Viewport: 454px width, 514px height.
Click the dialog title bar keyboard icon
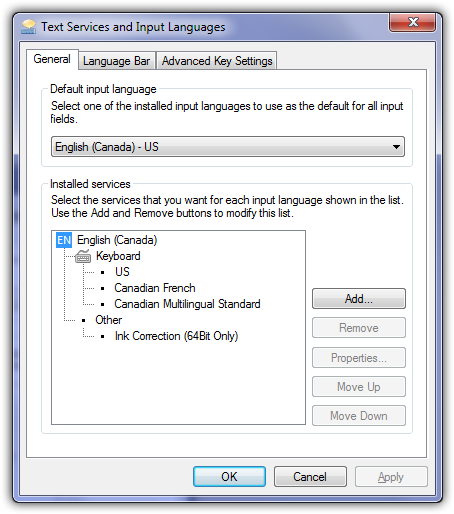point(28,27)
